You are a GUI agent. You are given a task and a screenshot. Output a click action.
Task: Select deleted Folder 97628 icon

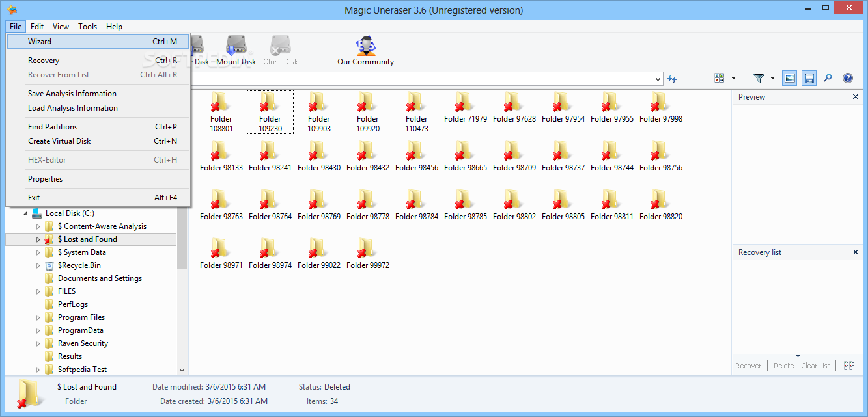click(x=512, y=103)
